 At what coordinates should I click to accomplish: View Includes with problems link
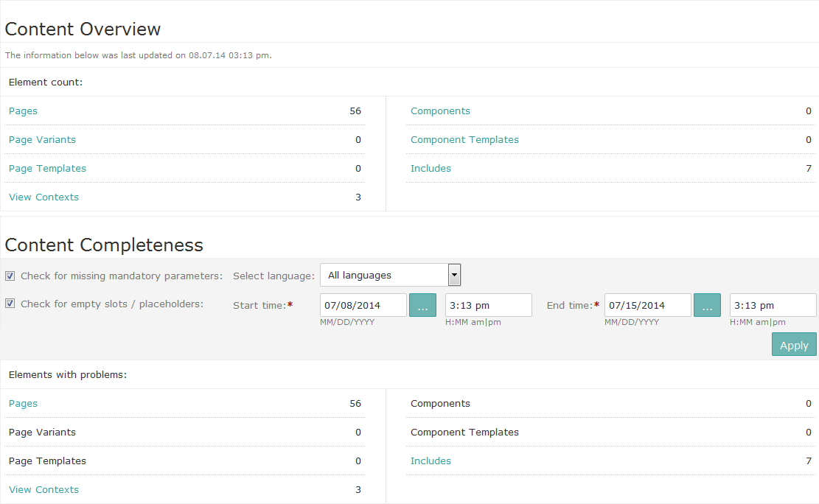431,461
